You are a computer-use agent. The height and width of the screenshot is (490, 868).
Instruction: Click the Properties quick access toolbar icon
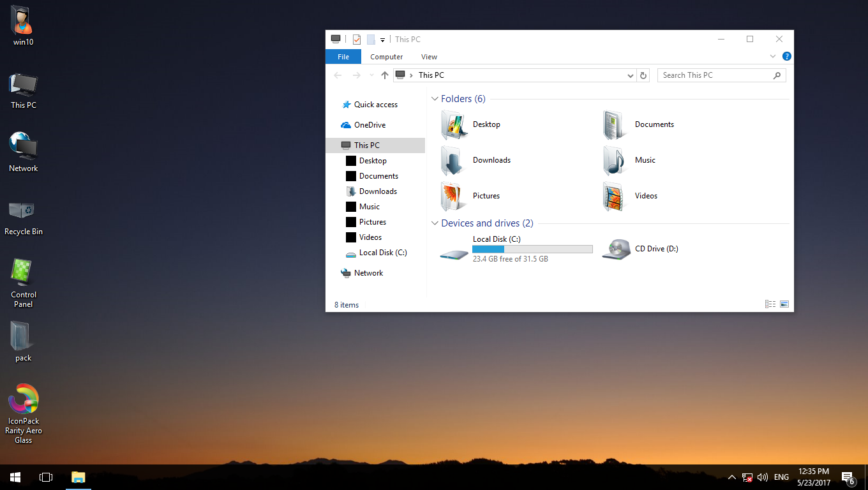tap(357, 40)
